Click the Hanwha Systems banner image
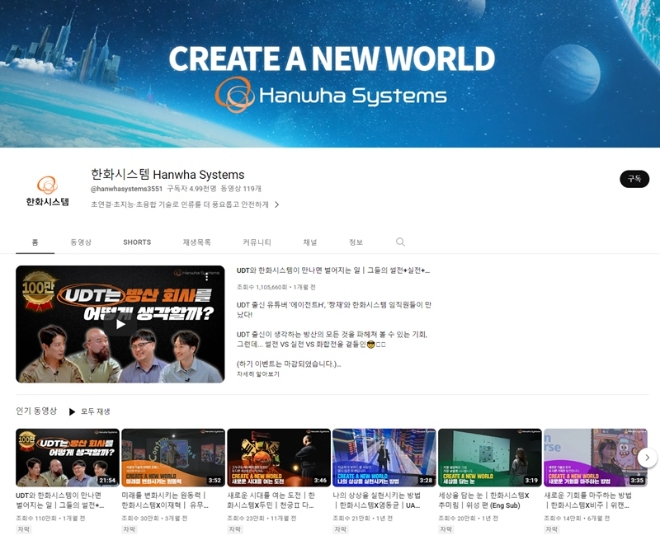Screen dimensions: 660x545 (x=330, y=74)
